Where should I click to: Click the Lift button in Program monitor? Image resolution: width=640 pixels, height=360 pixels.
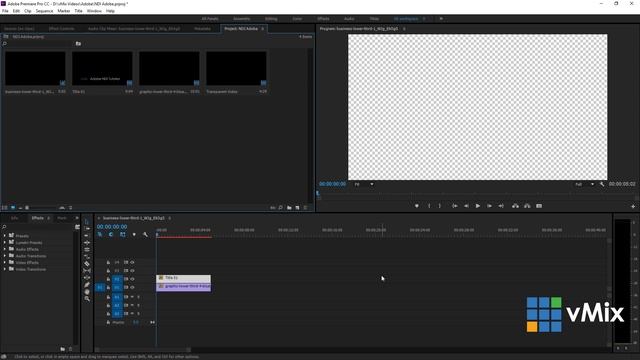coord(515,206)
